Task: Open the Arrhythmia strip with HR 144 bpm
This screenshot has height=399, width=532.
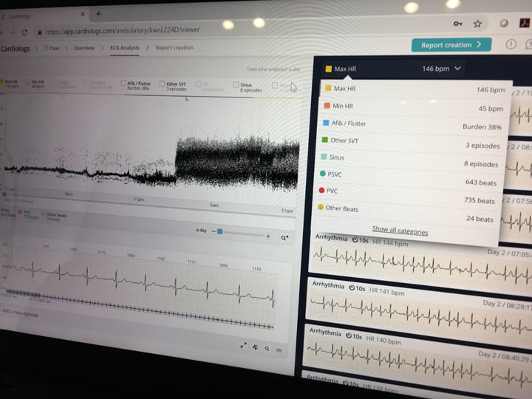Action: [x=420, y=259]
